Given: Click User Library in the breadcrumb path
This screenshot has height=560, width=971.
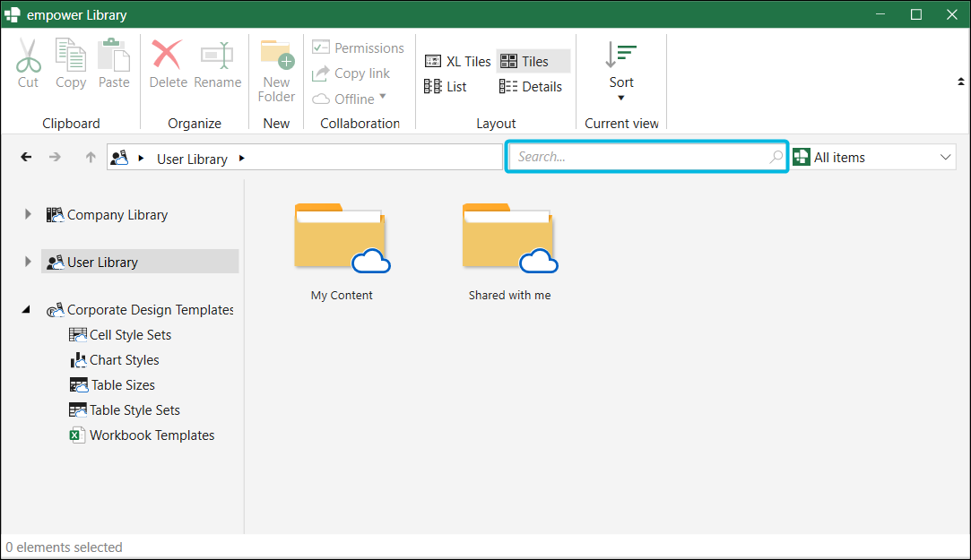Looking at the screenshot, I should [x=192, y=159].
